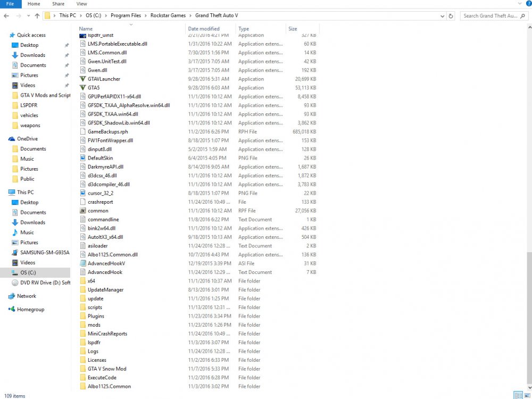Select DVD RW Drive (D:) in navigation pane

(x=45, y=282)
